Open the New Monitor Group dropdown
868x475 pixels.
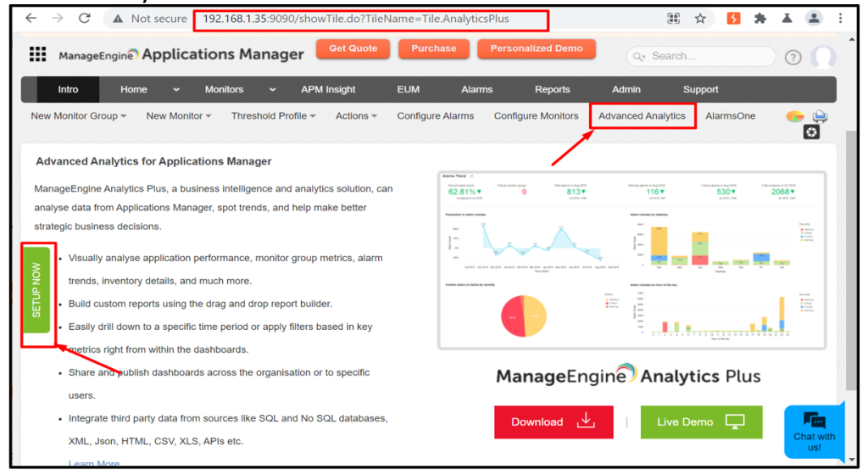[79, 116]
